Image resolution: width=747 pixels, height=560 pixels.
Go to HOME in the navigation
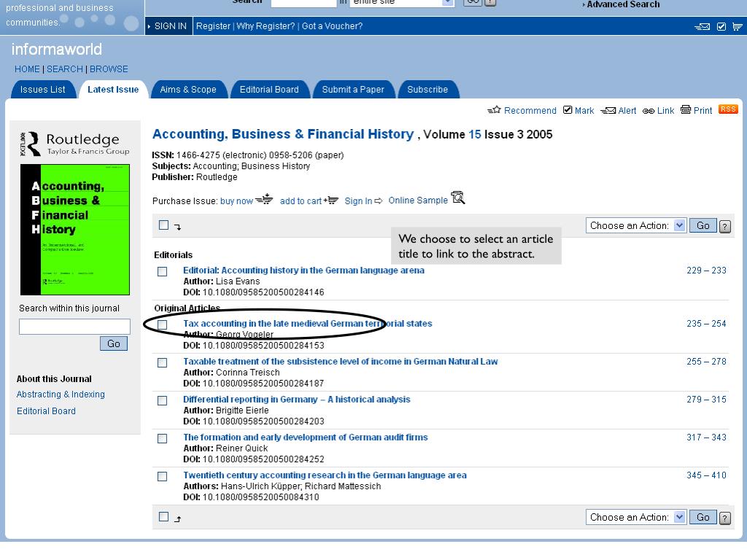pos(27,69)
